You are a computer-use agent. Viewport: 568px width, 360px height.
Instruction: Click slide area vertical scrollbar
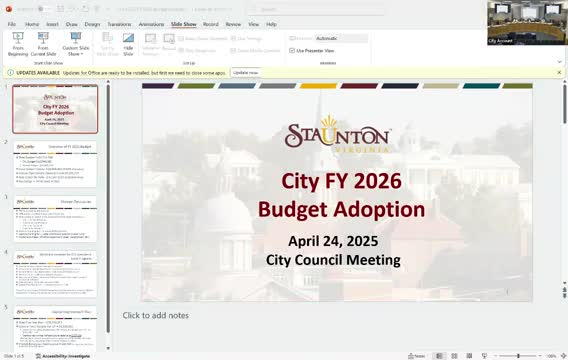[x=564, y=104]
